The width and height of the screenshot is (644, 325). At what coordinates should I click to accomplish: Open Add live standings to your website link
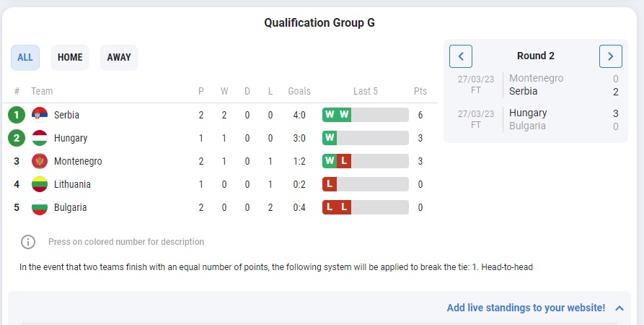pos(526,308)
